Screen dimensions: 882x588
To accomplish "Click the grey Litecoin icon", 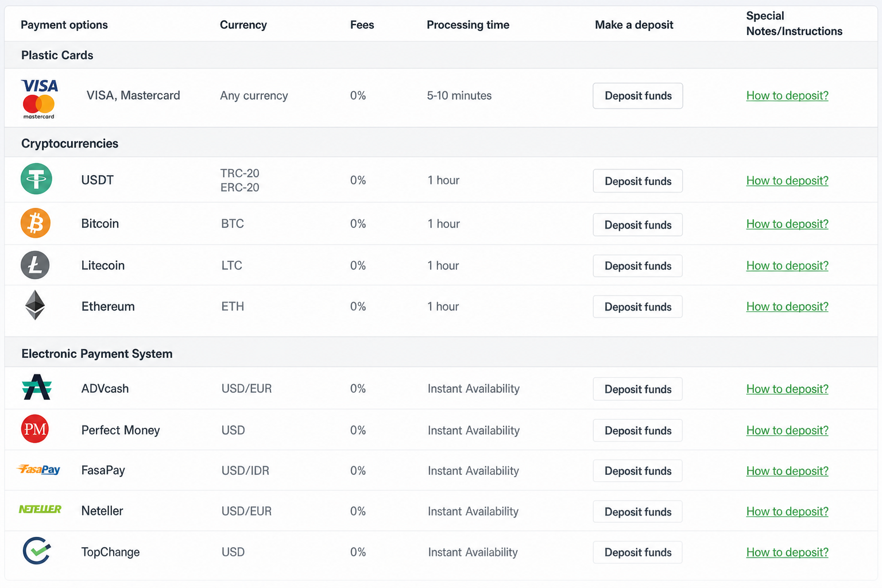I will pyautogui.click(x=35, y=265).
